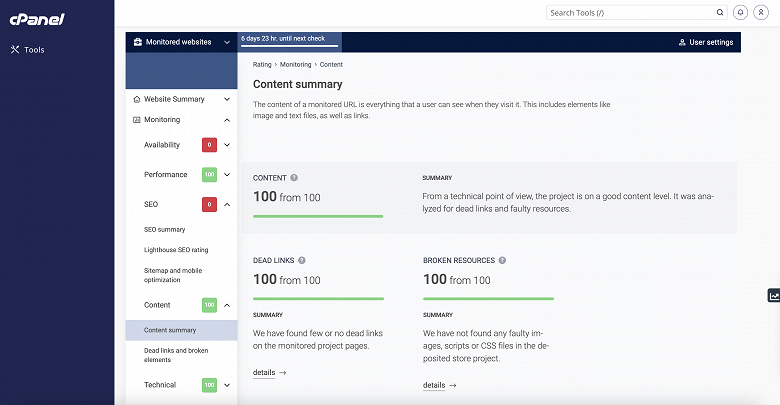Image resolution: width=780 pixels, height=405 pixels.
Task: Click the Monitoring breadcrumb link
Action: click(x=296, y=64)
